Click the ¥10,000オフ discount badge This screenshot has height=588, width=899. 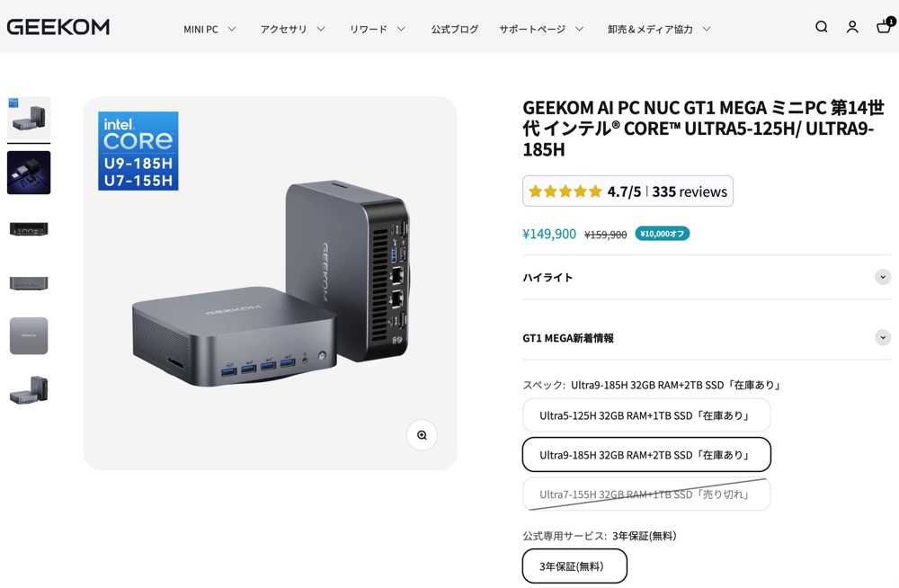tap(662, 234)
